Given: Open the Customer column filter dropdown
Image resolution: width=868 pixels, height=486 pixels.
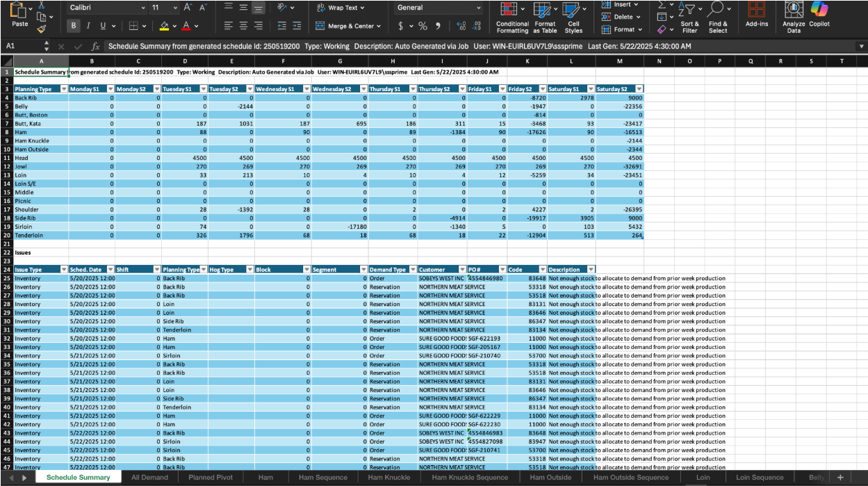Looking at the screenshot, I should tap(461, 270).
